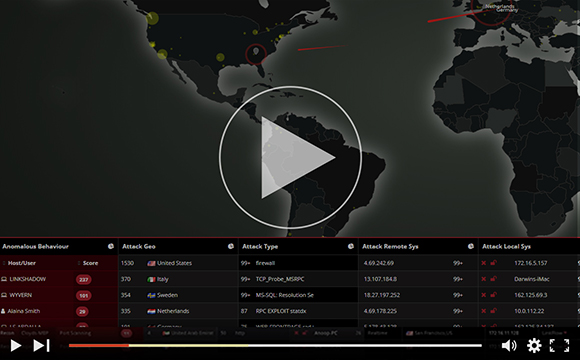Select the LINKSHADOW host row
580x360 pixels.
[x=59, y=279]
